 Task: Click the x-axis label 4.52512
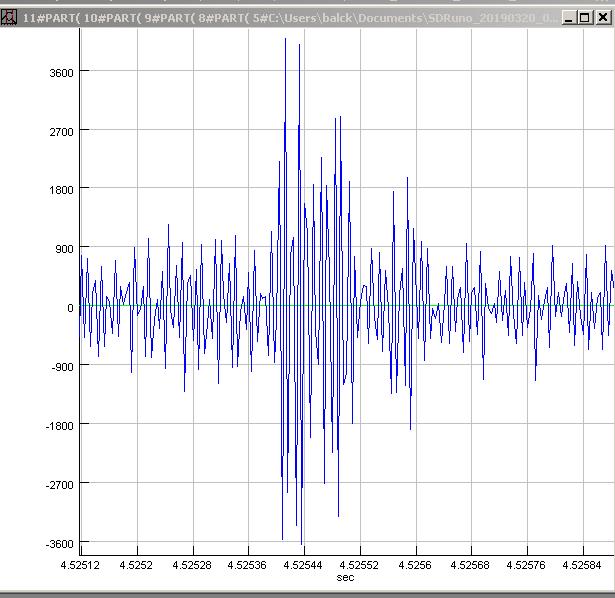click(x=80, y=565)
